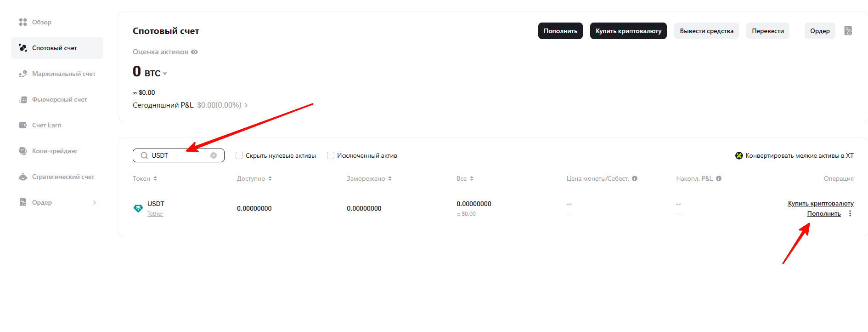This screenshot has width=868, height=332.
Task: Click the magnifier icon in search box
Action: pyautogui.click(x=144, y=155)
